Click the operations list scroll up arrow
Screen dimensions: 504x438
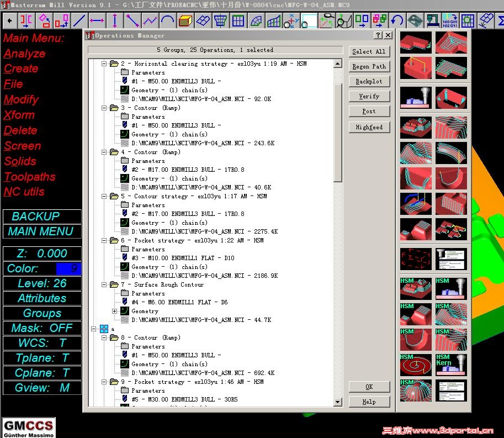pyautogui.click(x=337, y=64)
